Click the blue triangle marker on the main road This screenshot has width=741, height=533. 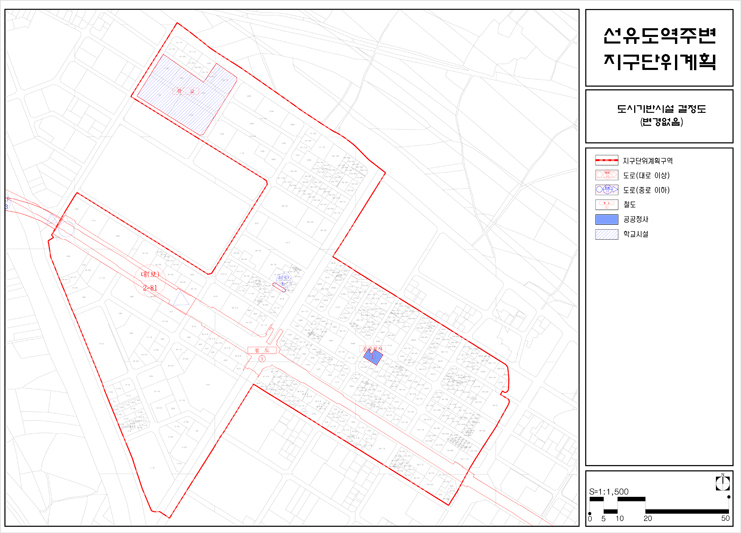pyautogui.click(x=181, y=299)
